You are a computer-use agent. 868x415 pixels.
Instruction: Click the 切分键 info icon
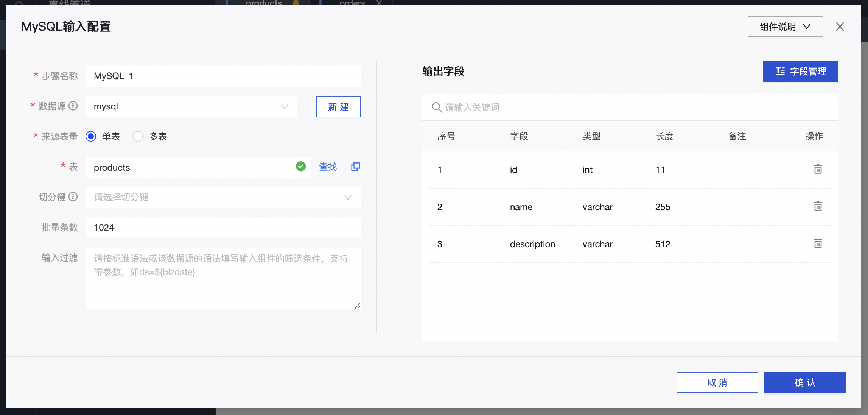(x=73, y=197)
